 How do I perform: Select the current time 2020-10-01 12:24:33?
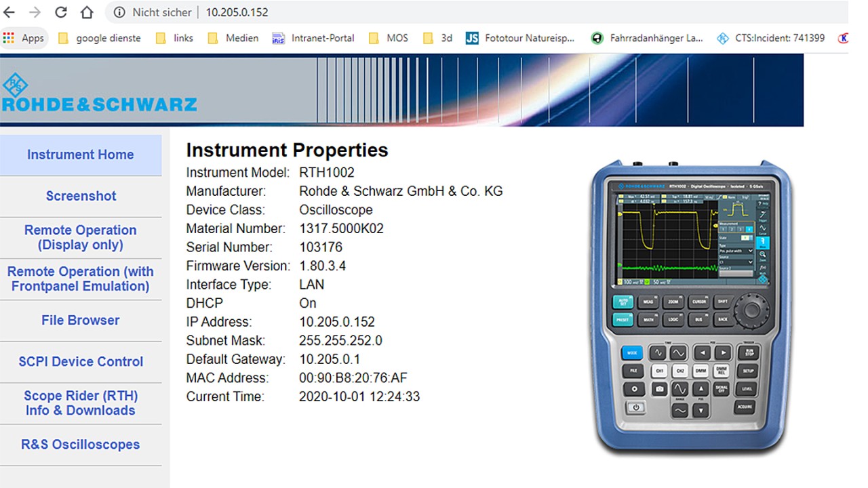pyautogui.click(x=359, y=396)
